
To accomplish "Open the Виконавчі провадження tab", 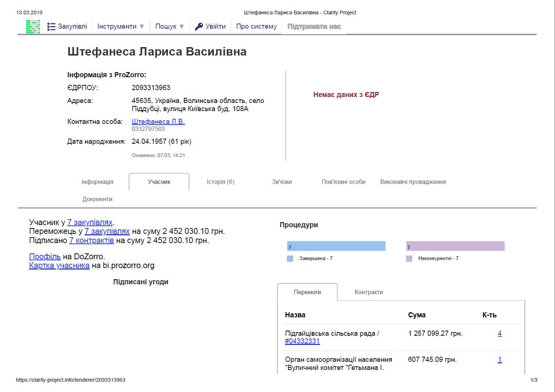I will pyautogui.click(x=413, y=182).
